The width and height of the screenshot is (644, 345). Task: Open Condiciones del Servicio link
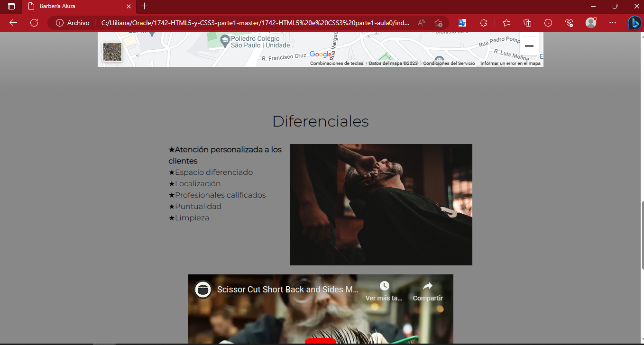coord(449,64)
